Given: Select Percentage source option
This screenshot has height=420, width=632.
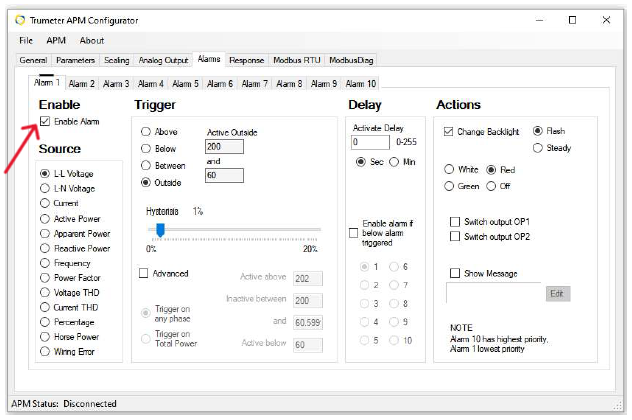Looking at the screenshot, I should tap(45, 322).
